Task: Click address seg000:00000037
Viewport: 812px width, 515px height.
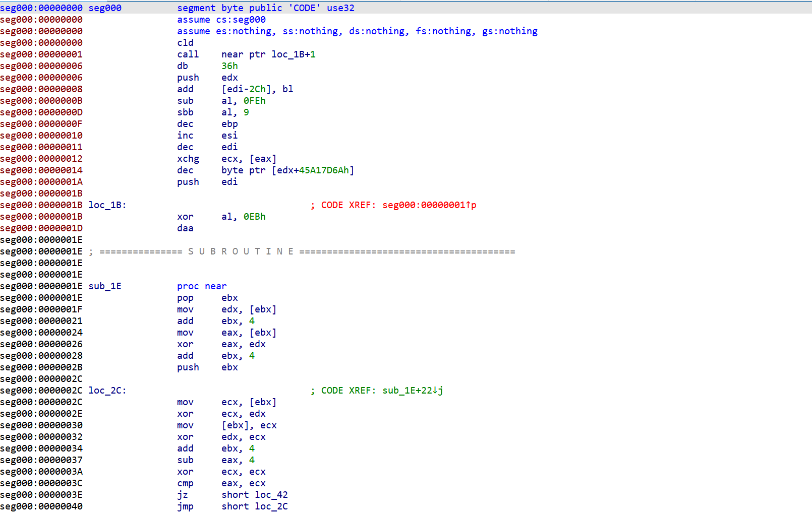Action: point(41,460)
